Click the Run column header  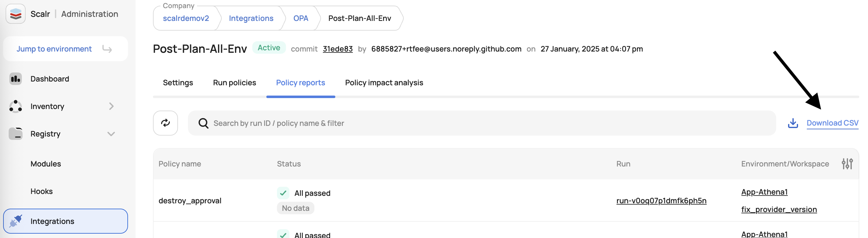[624, 164]
